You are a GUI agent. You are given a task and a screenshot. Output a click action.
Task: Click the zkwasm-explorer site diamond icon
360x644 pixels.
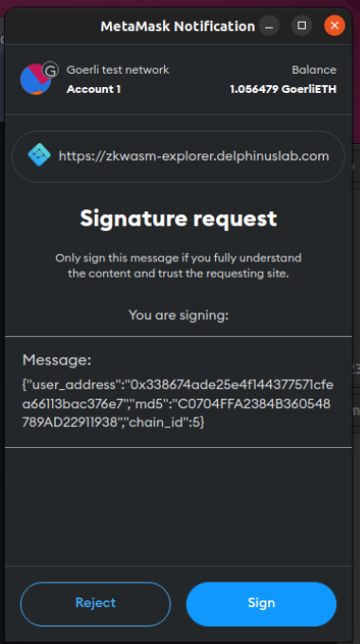click(x=39, y=155)
